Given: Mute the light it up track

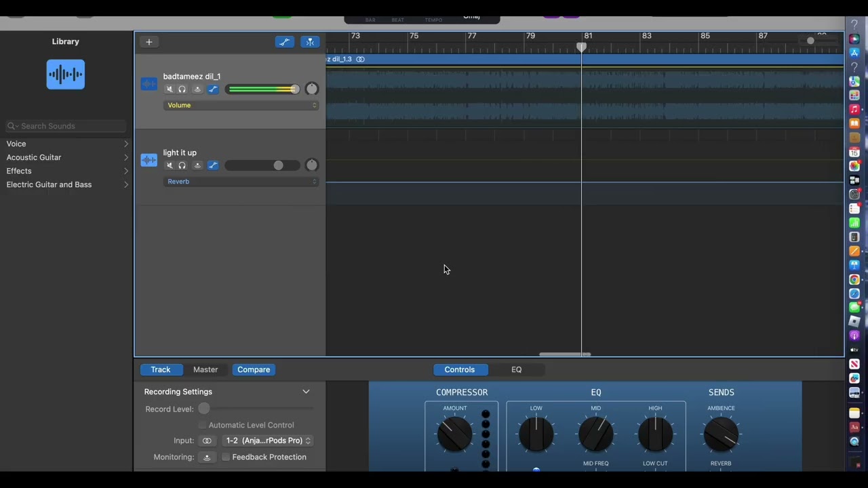Looking at the screenshot, I should [x=170, y=165].
